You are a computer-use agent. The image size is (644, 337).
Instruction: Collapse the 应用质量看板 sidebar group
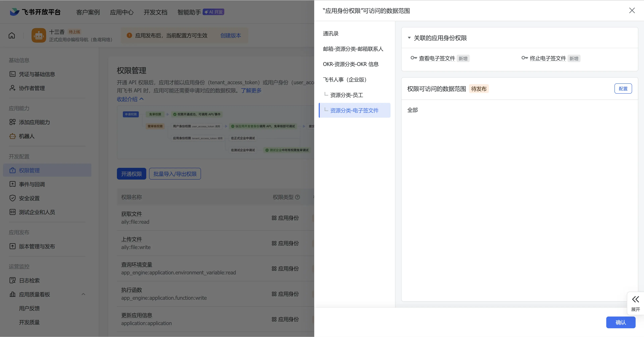coord(83,294)
